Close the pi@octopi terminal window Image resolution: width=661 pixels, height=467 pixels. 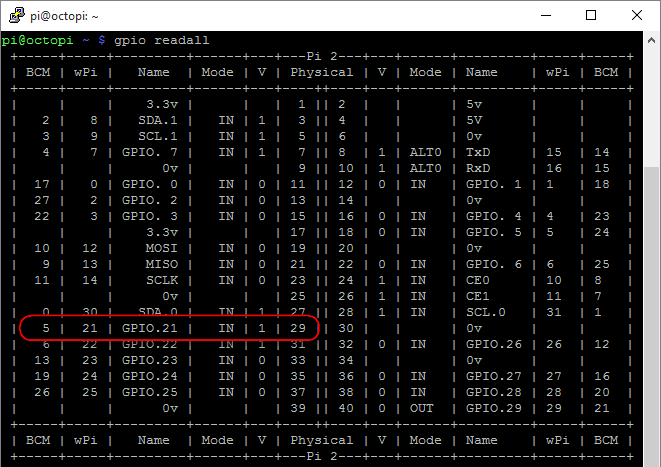click(637, 16)
